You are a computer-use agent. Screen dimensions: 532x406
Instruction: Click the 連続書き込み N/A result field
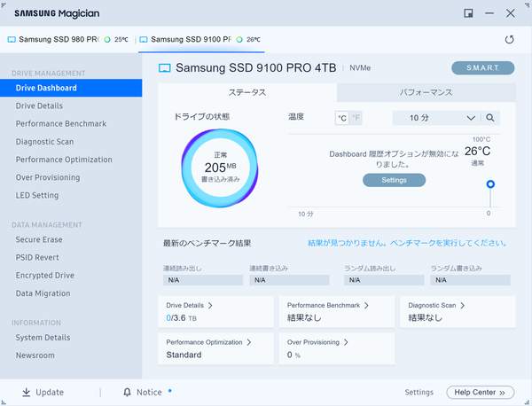point(289,280)
